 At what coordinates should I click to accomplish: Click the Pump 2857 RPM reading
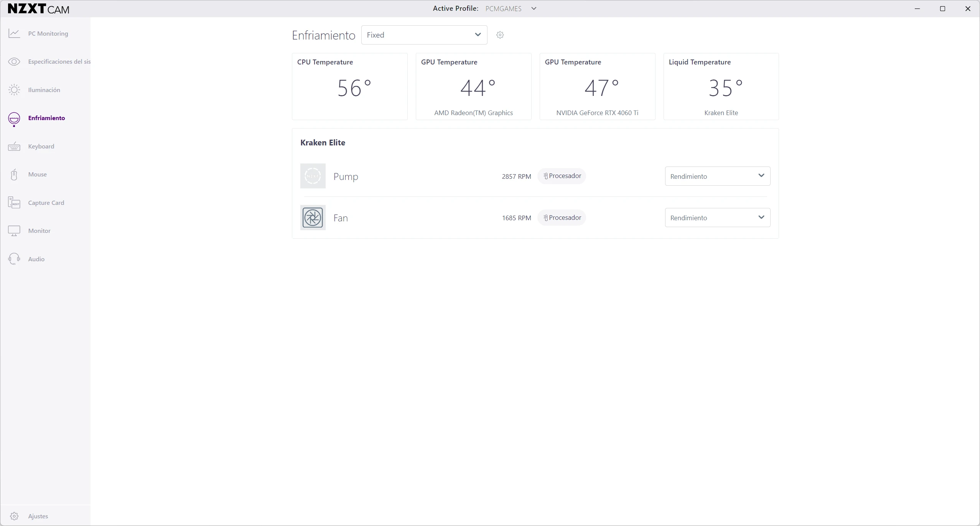coord(516,176)
